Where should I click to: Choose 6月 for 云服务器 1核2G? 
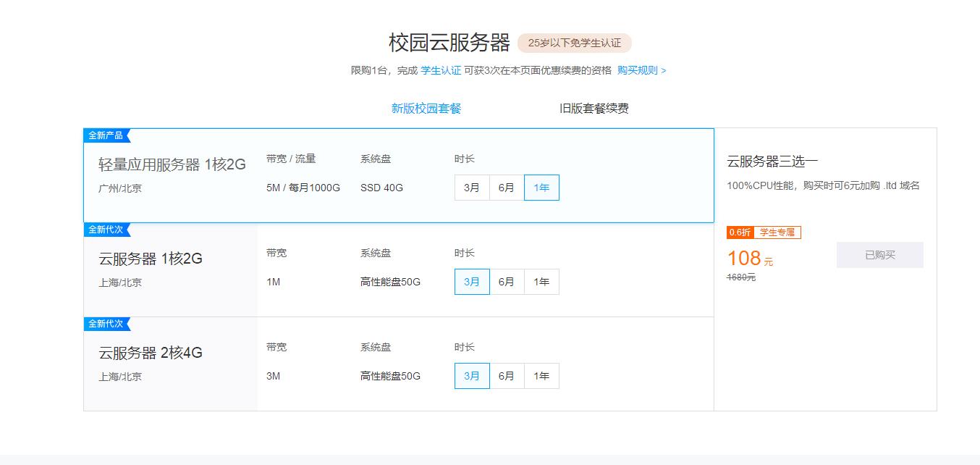507,282
